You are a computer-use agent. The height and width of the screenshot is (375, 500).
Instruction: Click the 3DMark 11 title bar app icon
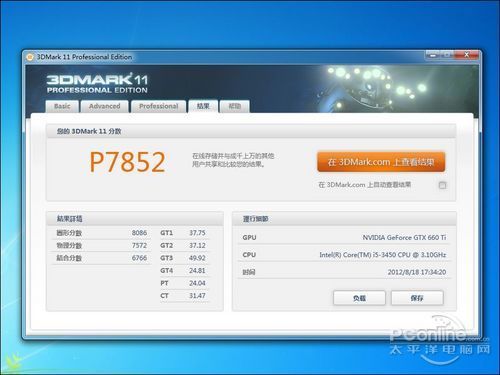[x=30, y=57]
